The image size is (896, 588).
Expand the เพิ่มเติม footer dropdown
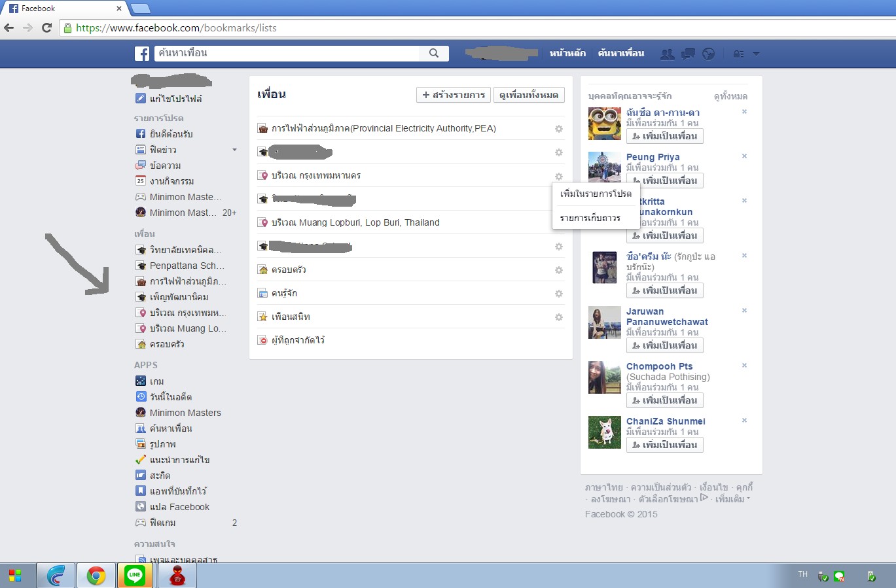tap(732, 500)
